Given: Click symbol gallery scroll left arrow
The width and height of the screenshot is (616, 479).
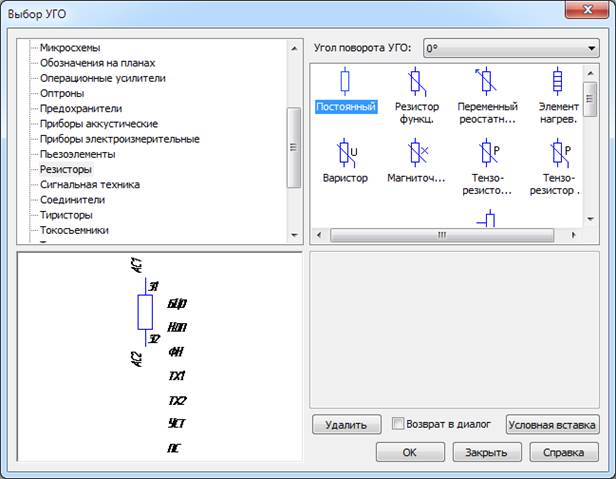Looking at the screenshot, I should tap(319, 235).
